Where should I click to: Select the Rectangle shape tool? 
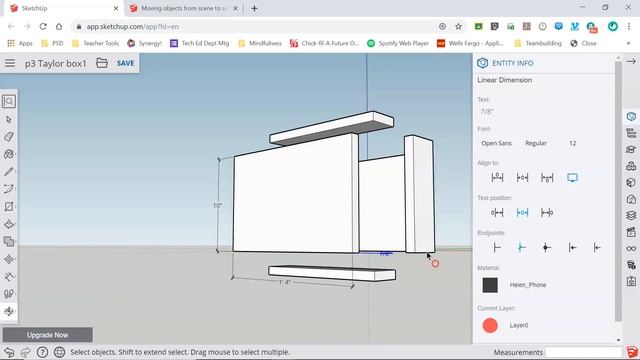tap(9, 207)
